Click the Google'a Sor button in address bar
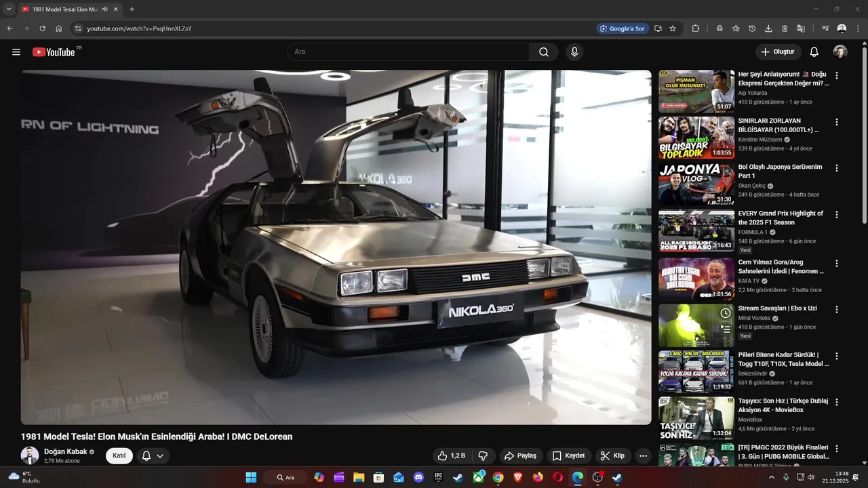Image resolution: width=868 pixels, height=488 pixels. click(621, 28)
